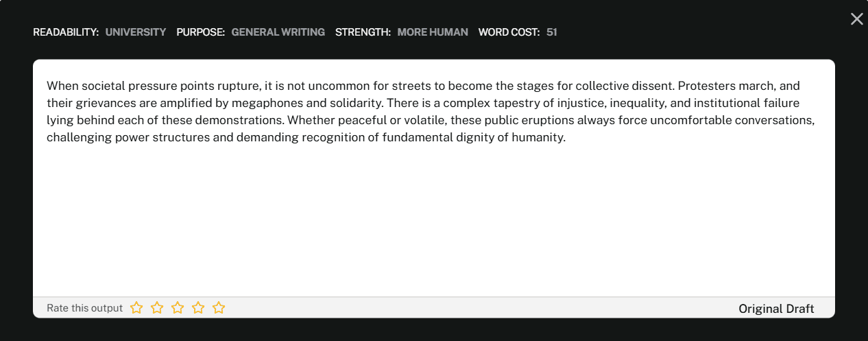Click the STRENGTH label
Image resolution: width=868 pixels, height=341 pixels.
pos(363,32)
